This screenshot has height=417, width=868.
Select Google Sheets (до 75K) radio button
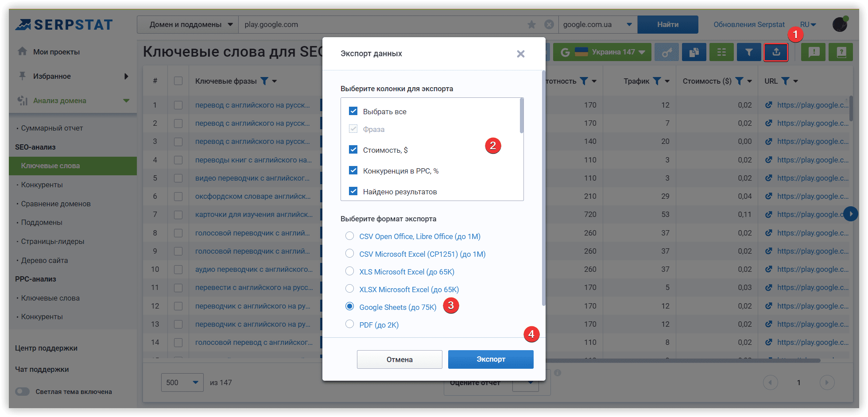[349, 306]
